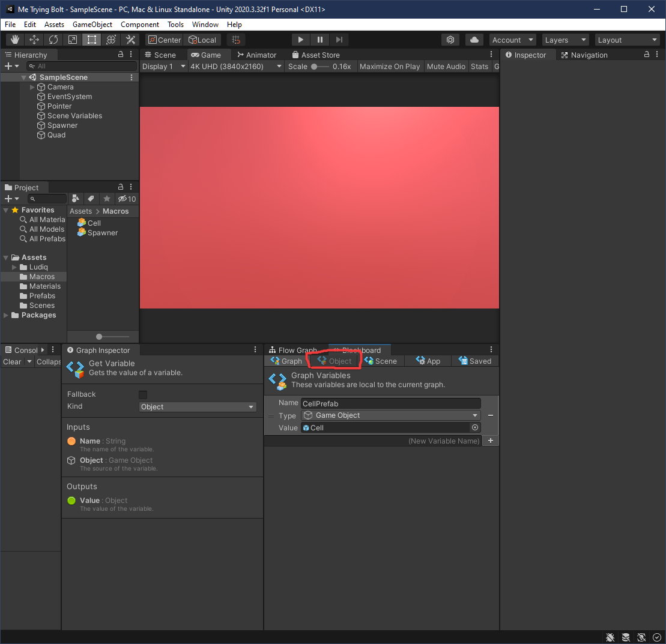This screenshot has height=644, width=666.
Task: Select the Hand tool in toolbar
Action: (x=15, y=40)
